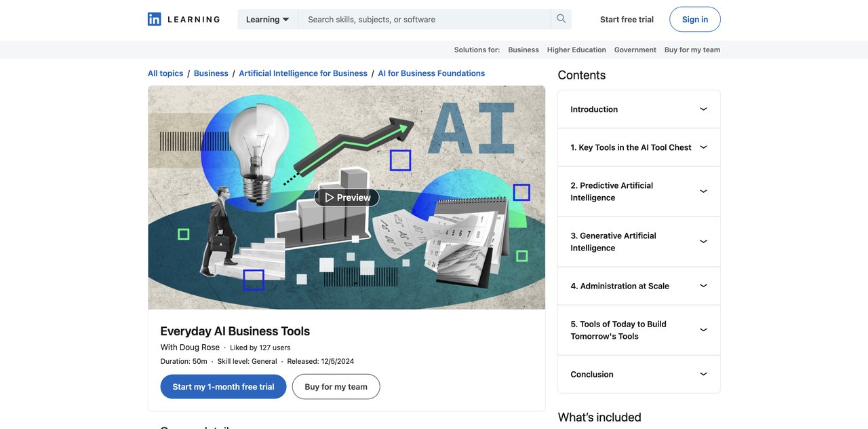
Task: Click instructor name Doug Rose
Action: coord(199,348)
